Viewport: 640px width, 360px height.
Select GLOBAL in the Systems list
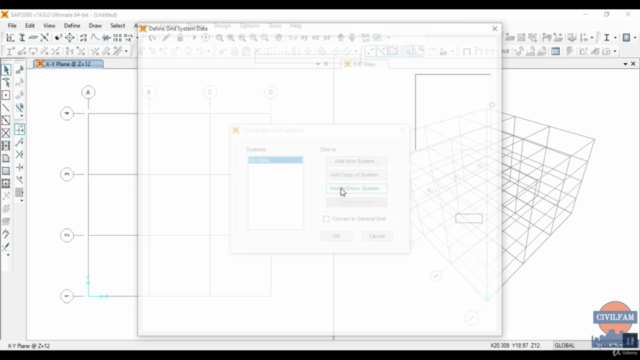[276, 160]
